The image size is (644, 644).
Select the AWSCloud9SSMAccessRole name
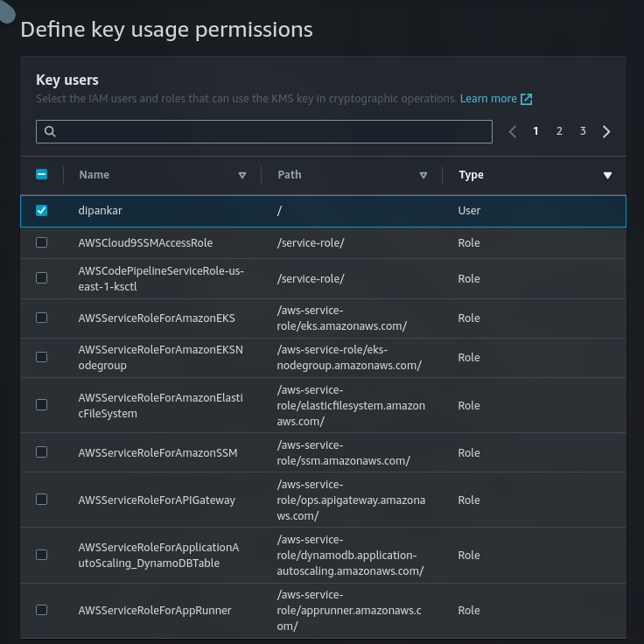145,242
